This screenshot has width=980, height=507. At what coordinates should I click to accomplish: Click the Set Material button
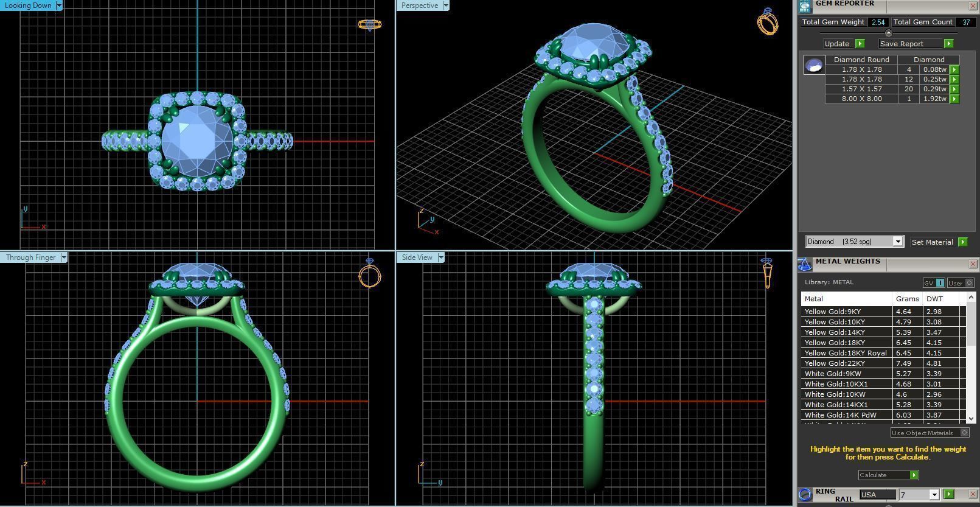pyautogui.click(x=932, y=242)
